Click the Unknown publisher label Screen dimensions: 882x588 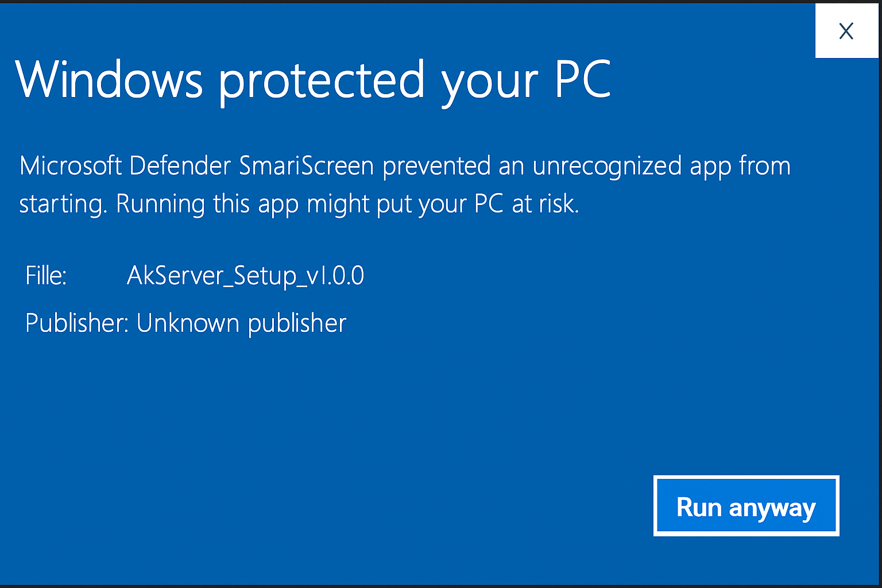(x=241, y=323)
